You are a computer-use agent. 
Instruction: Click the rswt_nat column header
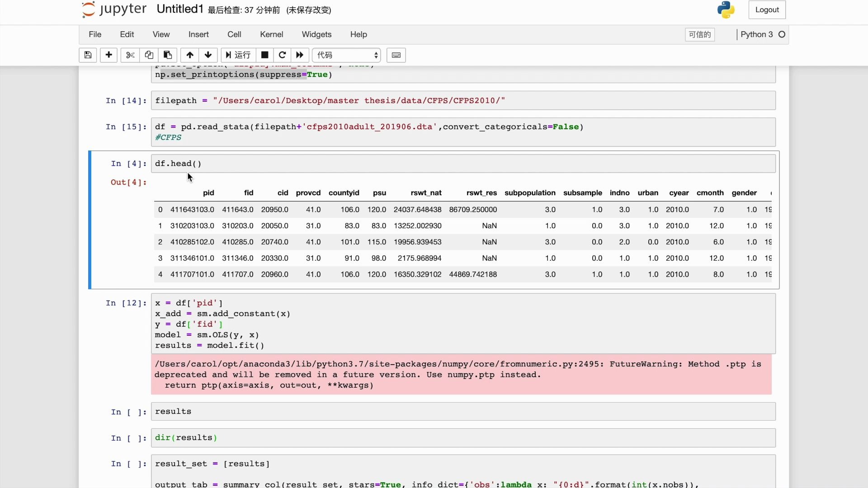[x=426, y=193]
